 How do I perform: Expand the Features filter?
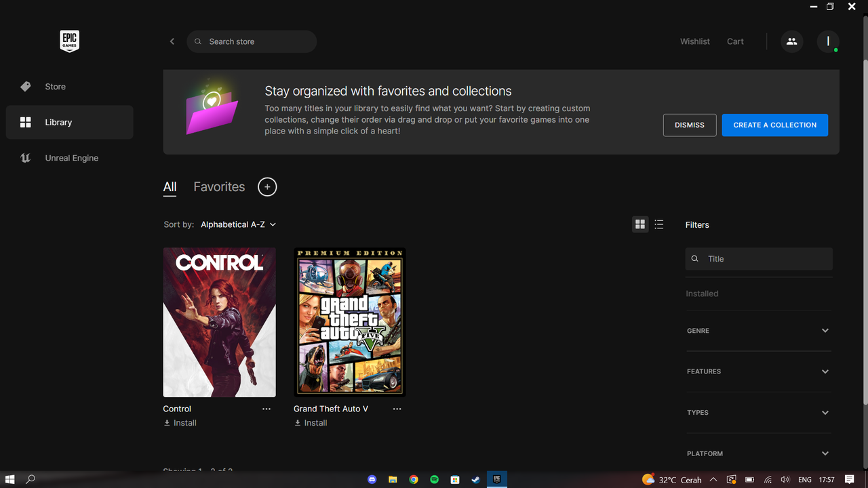(759, 371)
